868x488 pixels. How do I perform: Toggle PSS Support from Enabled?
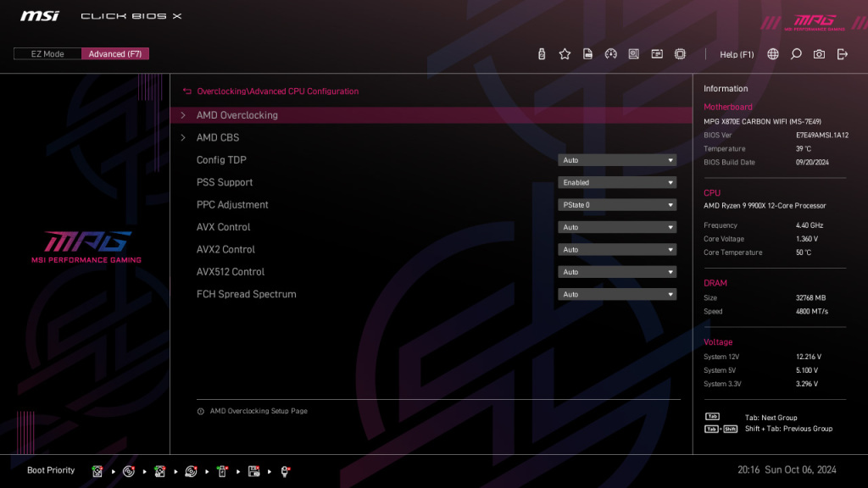tap(616, 182)
